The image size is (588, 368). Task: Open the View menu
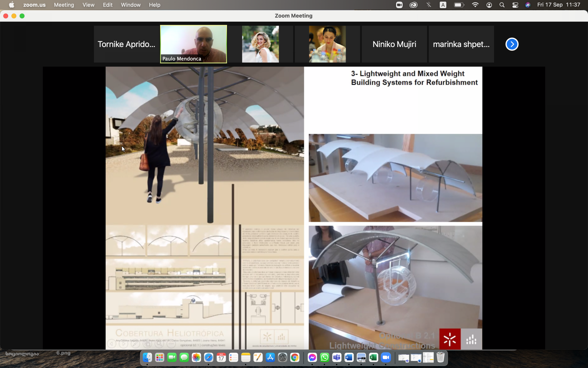(88, 5)
